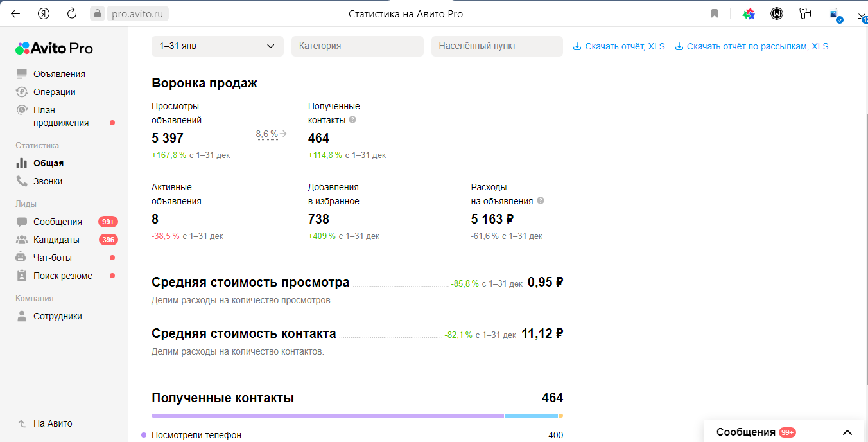Click the 5 163 ₽ expenses value
This screenshot has width=868, height=442.
point(492,219)
